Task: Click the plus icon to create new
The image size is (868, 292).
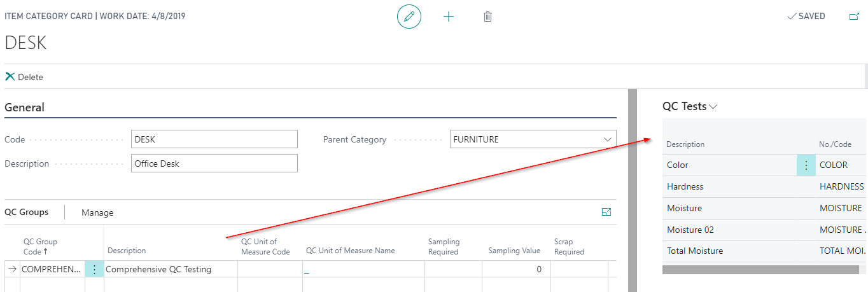Action: click(449, 17)
